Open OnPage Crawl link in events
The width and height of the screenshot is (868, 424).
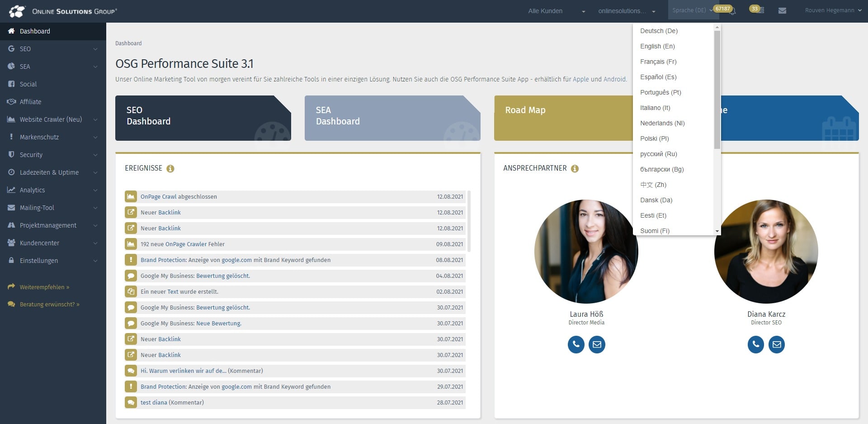click(x=158, y=197)
